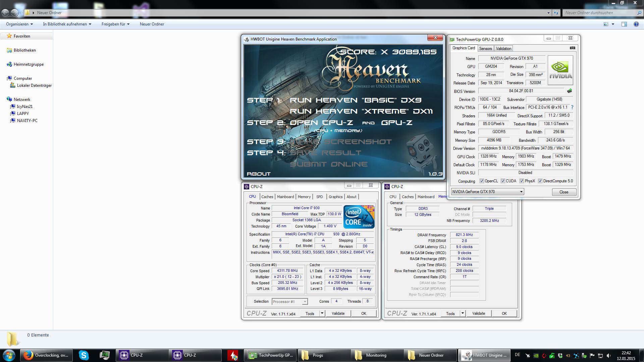Open Mainboard tab in left CPU-Z

285,197
